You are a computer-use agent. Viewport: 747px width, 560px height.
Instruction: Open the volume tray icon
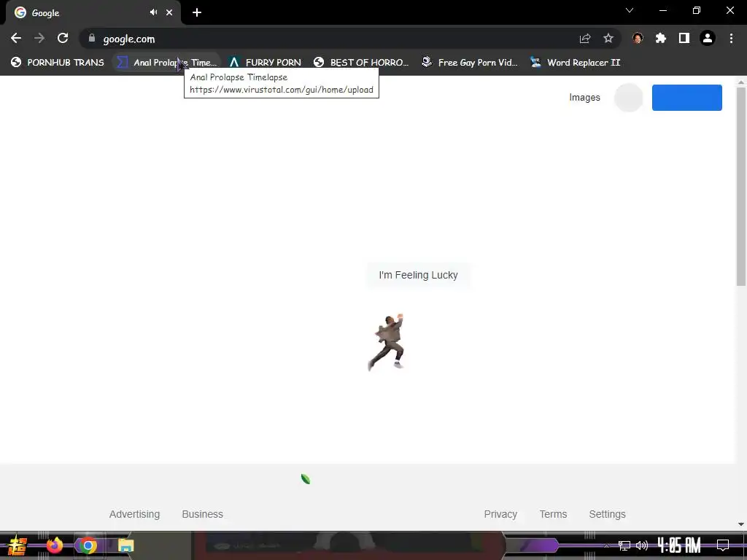pos(642,545)
